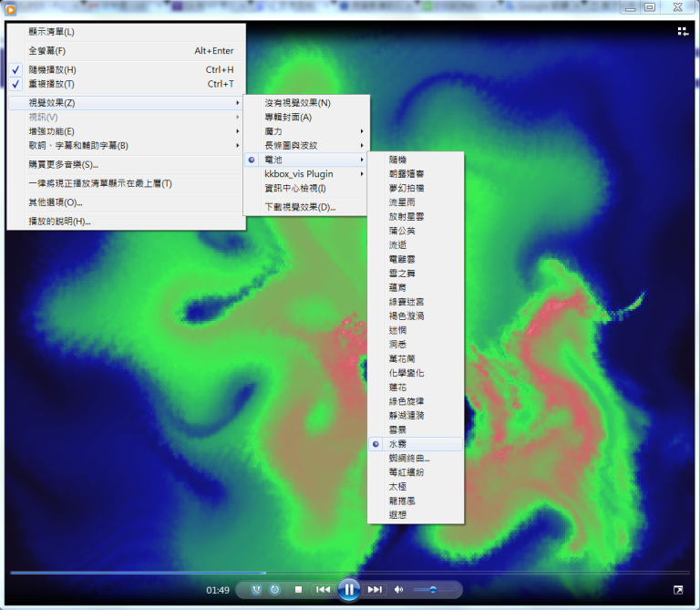Skip to the previous track
700x610 pixels.
tap(323, 590)
